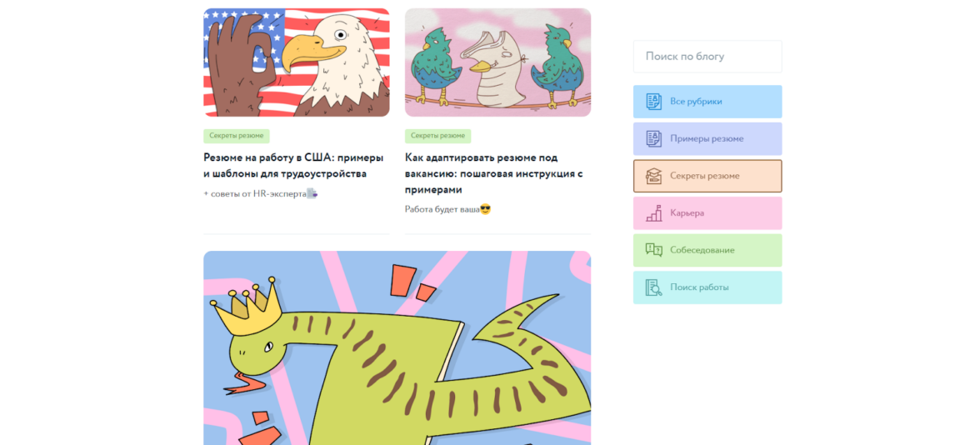Select the Примеры резюме category
The image size is (980, 445).
click(707, 138)
